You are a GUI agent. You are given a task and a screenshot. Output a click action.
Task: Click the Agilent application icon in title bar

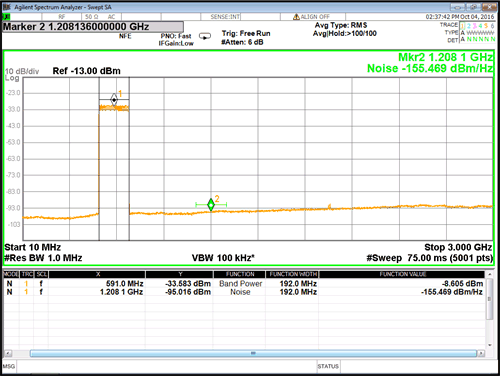7,7
